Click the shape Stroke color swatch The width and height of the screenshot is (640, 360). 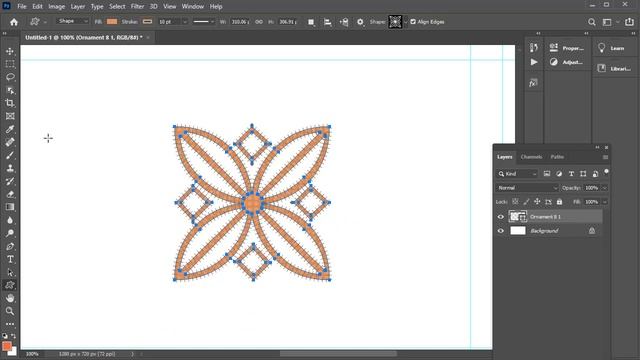click(x=147, y=22)
